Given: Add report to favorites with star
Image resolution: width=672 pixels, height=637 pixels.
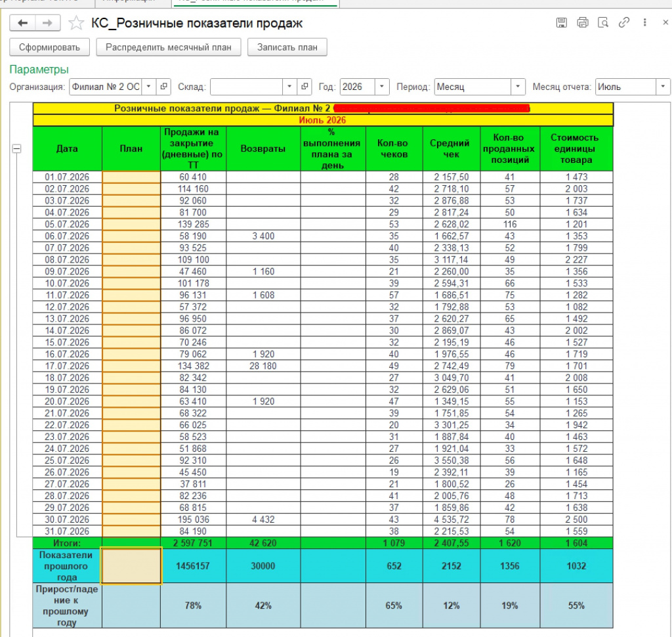Looking at the screenshot, I should pyautogui.click(x=76, y=23).
